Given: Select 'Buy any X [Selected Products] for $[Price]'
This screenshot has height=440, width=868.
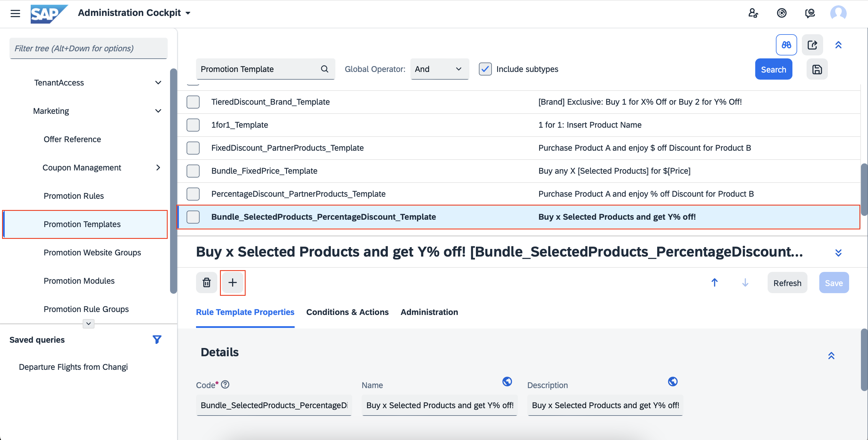Looking at the screenshot, I should 614,171.
